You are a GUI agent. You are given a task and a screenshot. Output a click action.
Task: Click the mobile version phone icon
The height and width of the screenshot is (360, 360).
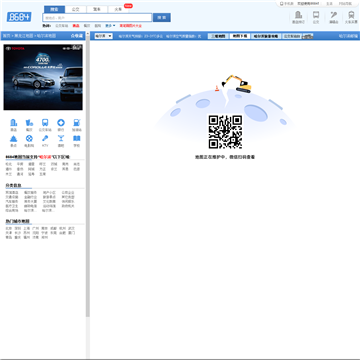click(x=282, y=3)
